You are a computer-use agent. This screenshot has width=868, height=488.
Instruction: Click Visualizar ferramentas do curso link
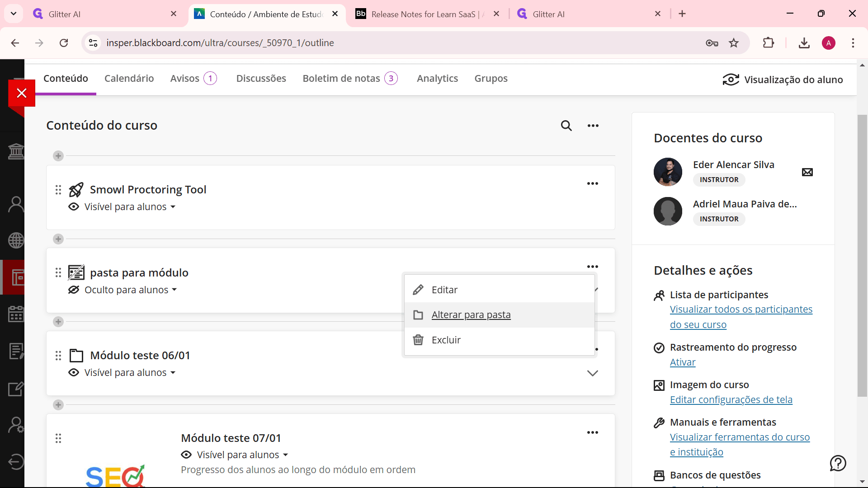pyautogui.click(x=740, y=445)
